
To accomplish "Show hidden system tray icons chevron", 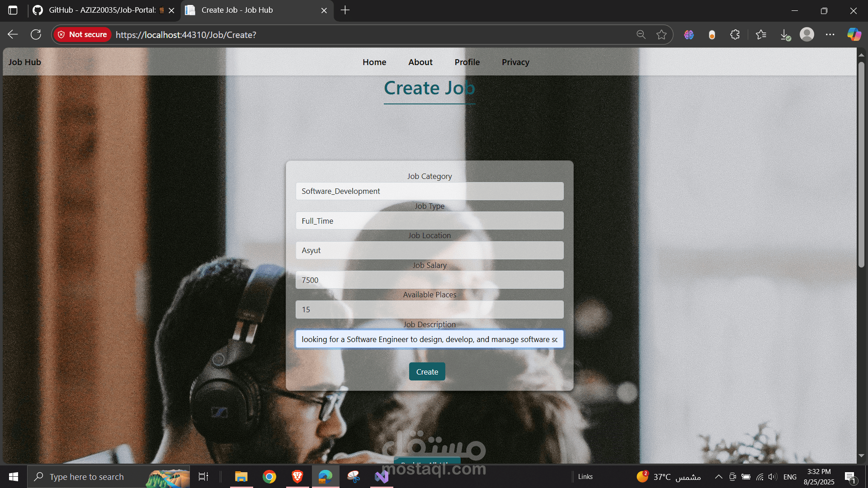I will pyautogui.click(x=718, y=477).
